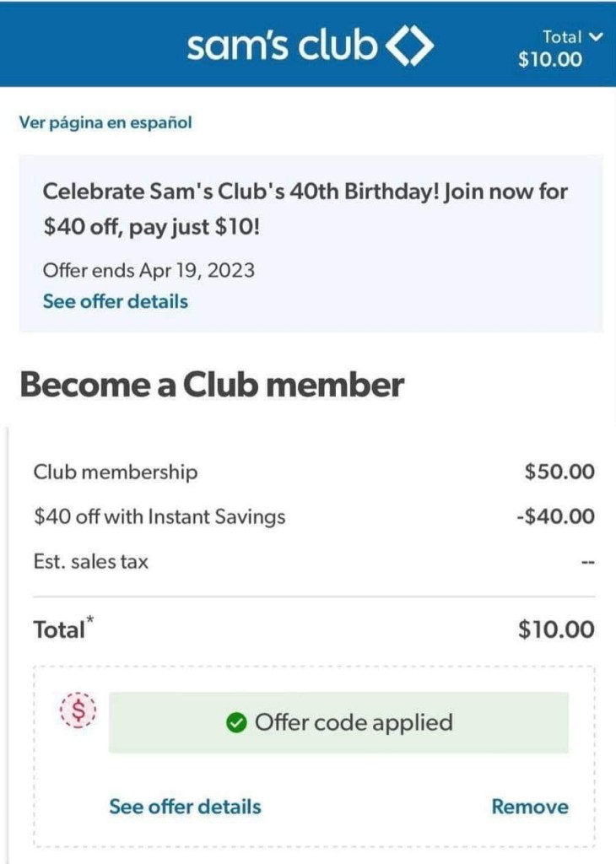The width and height of the screenshot is (616, 864).
Task: Click the Sam's Club diamond logo icon
Action: (x=409, y=47)
